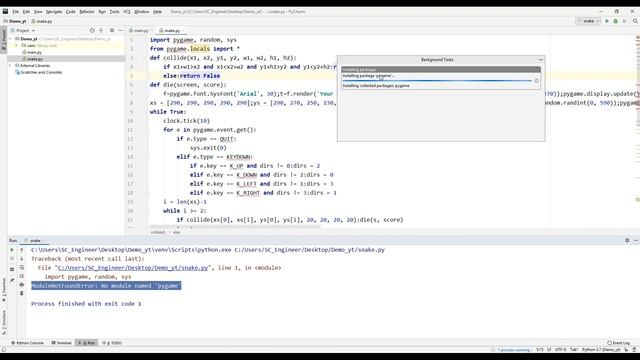Open the snake run configuration dropdown

[x=588, y=21]
